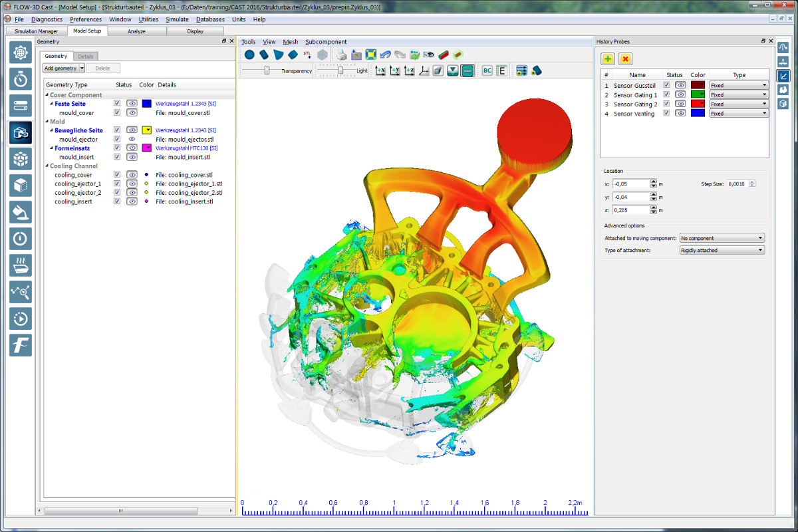Import an STL file via the STL icon

[307, 55]
